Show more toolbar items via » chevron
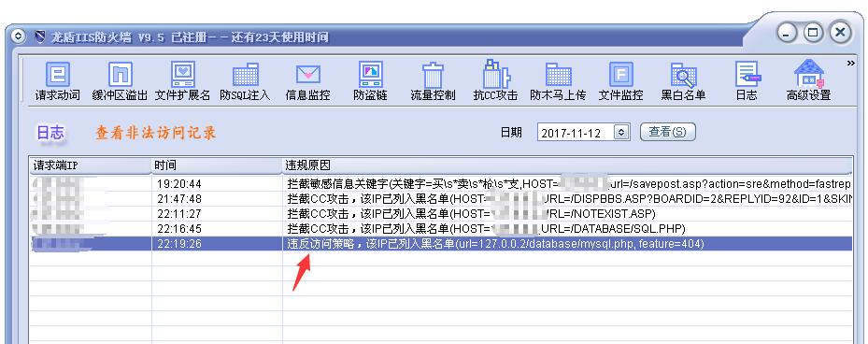 point(851,64)
